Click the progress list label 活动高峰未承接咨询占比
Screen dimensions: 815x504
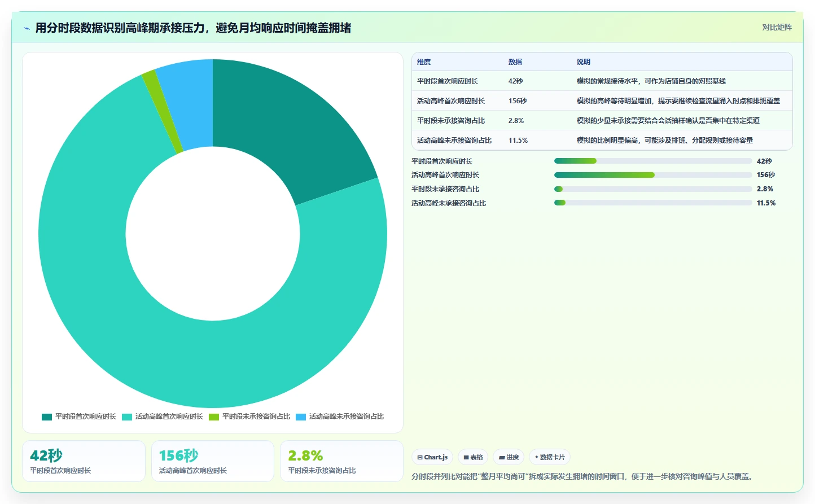[449, 203]
